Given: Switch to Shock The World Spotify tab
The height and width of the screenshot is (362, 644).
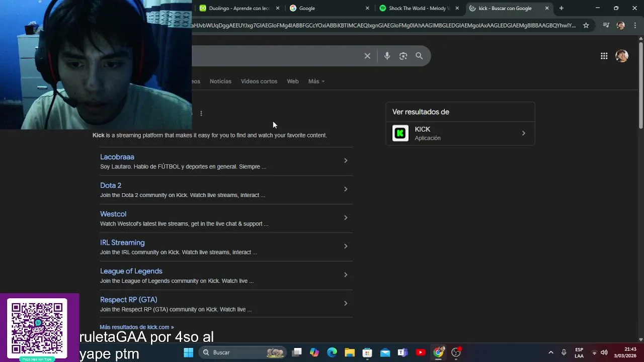Looking at the screenshot, I should [419, 8].
